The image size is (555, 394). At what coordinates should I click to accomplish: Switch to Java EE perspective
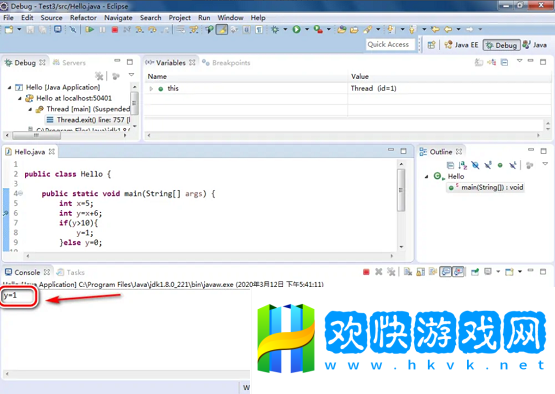[x=462, y=45]
